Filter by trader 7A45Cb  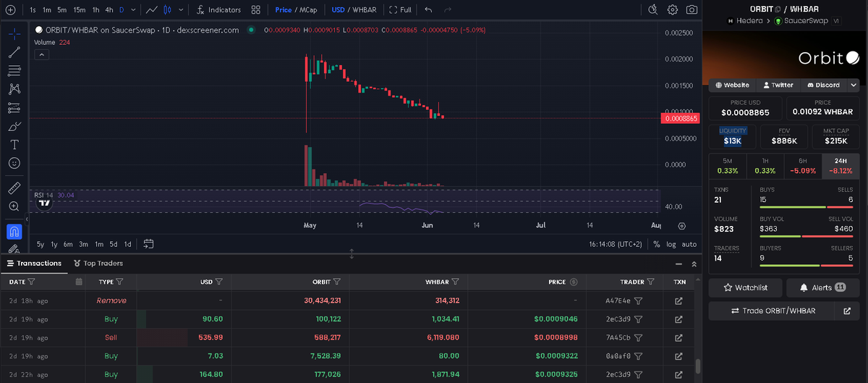[x=639, y=337]
